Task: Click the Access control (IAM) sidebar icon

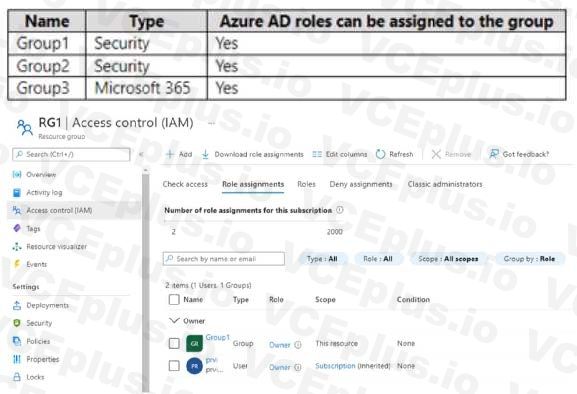Action: 17,210
